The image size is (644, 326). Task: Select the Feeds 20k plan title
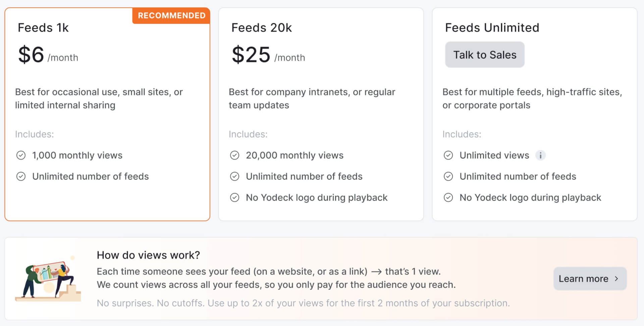click(262, 28)
